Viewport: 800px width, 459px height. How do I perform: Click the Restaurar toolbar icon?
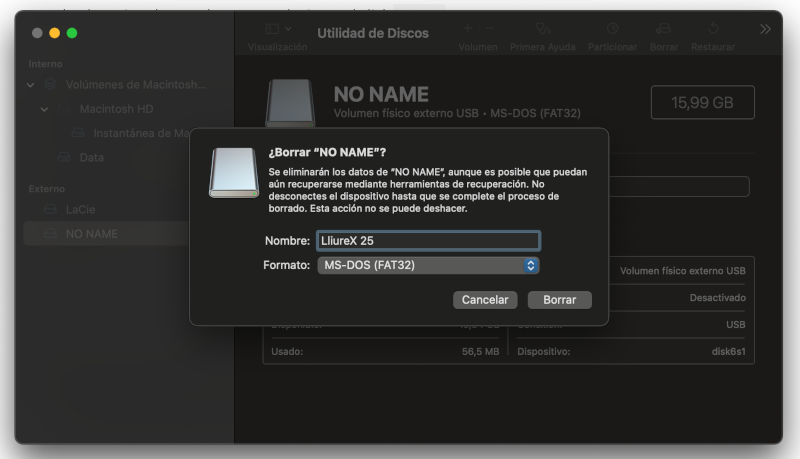(712, 29)
